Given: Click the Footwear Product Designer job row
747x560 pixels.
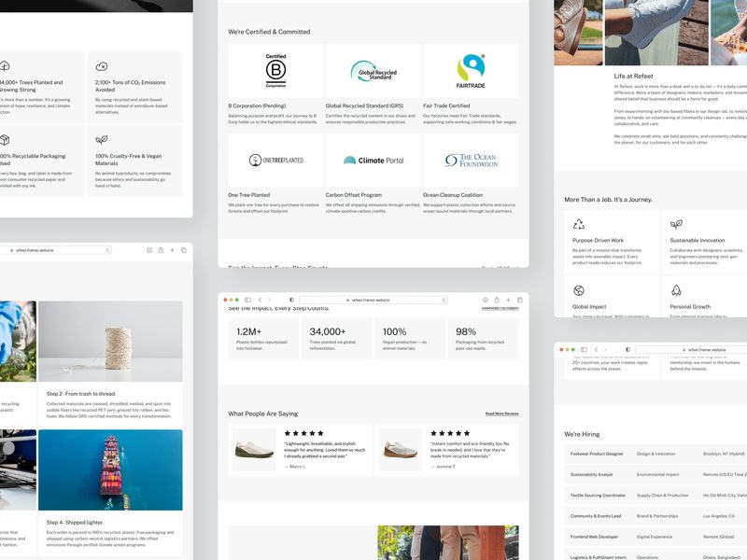Looking at the screenshot, I should 655,454.
